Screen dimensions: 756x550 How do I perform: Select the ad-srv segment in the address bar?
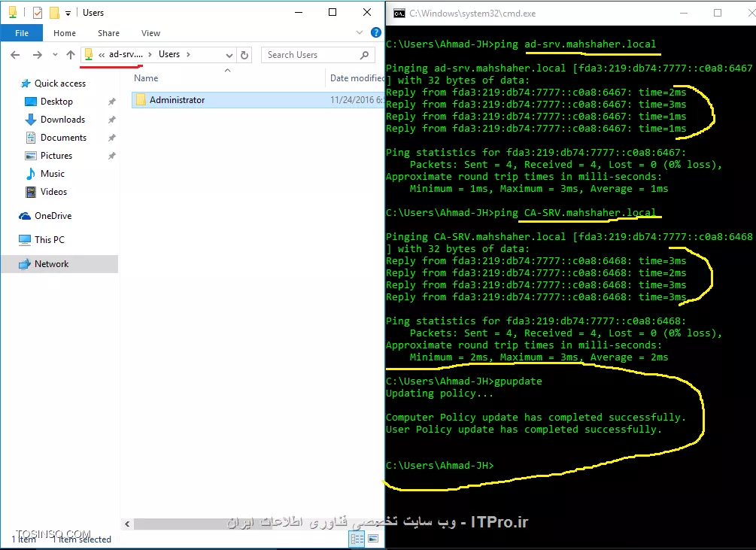126,54
